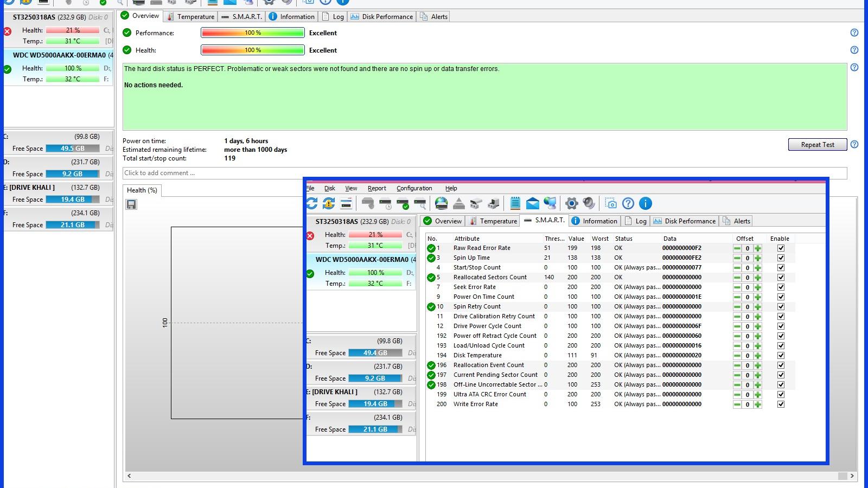Click the horizontal scrollbar right arrow under the graph
Viewport: 868px width, 488px height.
tap(852, 476)
